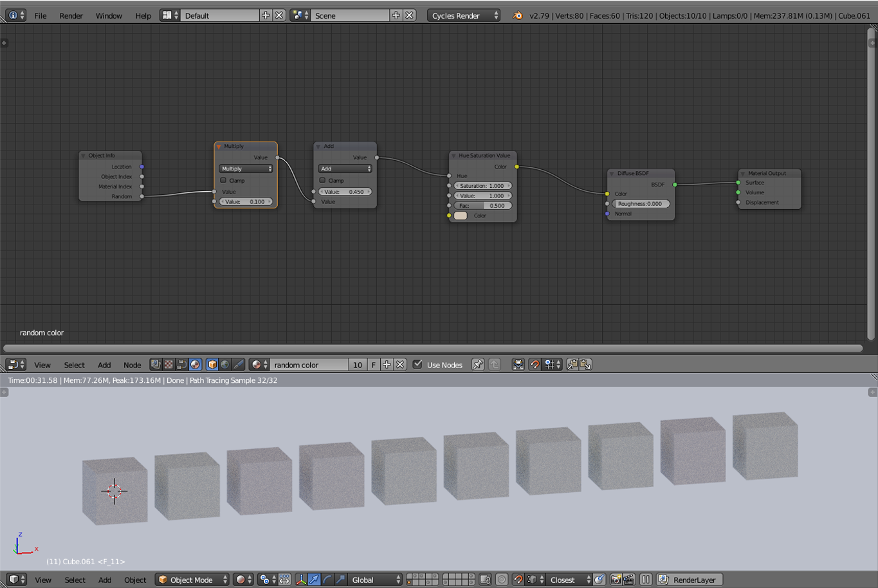
Task: Click the pin node tree icon
Action: (478, 365)
